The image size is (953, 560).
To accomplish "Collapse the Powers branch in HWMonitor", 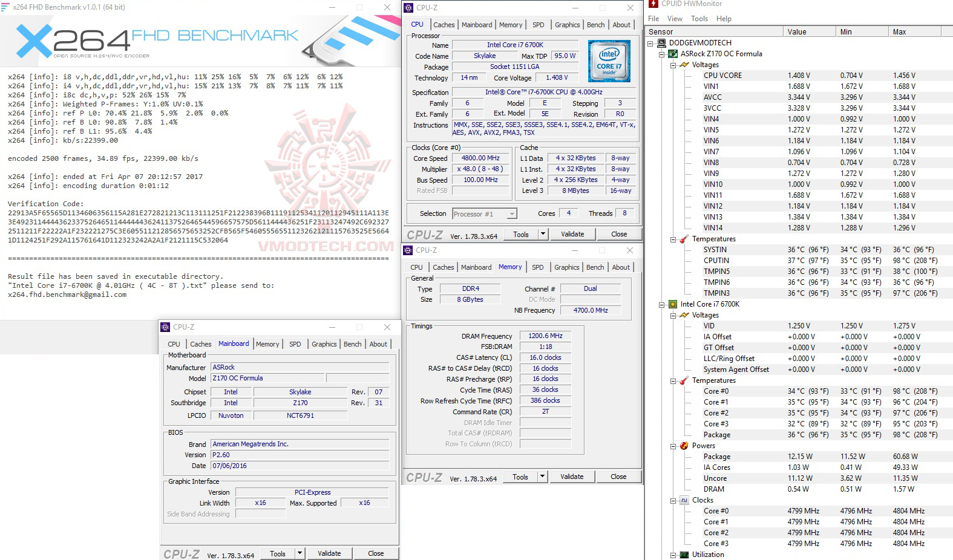I will pos(673,446).
